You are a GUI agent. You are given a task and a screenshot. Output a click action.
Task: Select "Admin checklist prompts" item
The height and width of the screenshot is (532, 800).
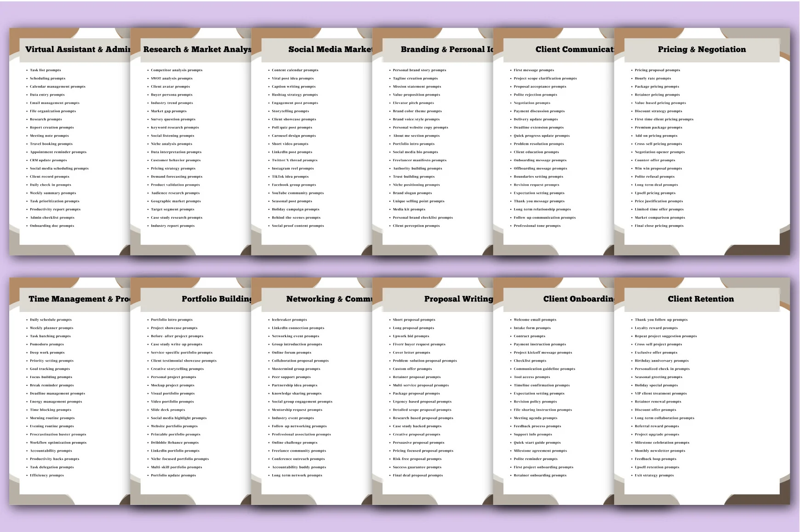[x=52, y=218]
